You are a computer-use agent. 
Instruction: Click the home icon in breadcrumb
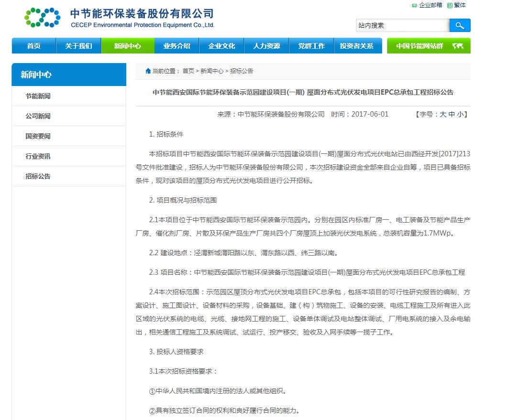[x=148, y=71]
